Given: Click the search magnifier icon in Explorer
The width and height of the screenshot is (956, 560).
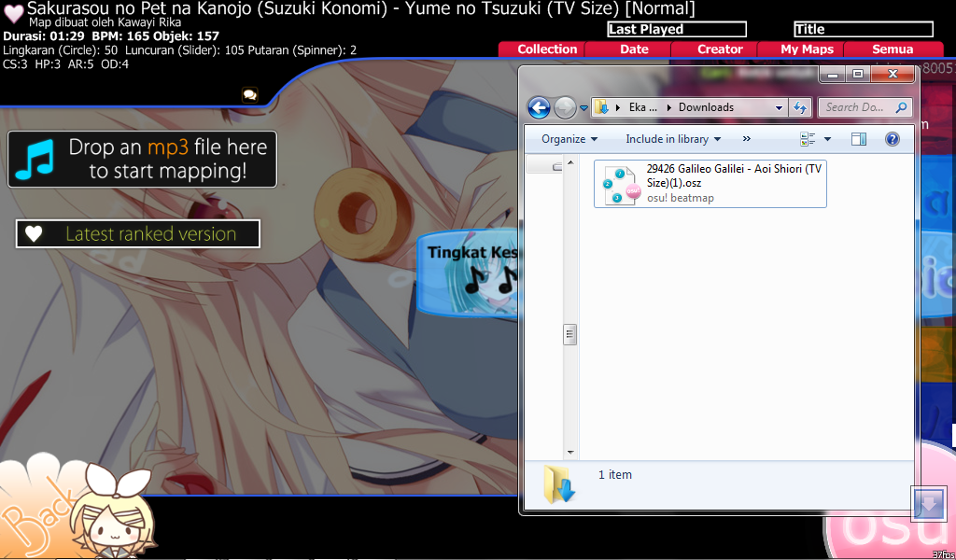Looking at the screenshot, I should tap(901, 107).
